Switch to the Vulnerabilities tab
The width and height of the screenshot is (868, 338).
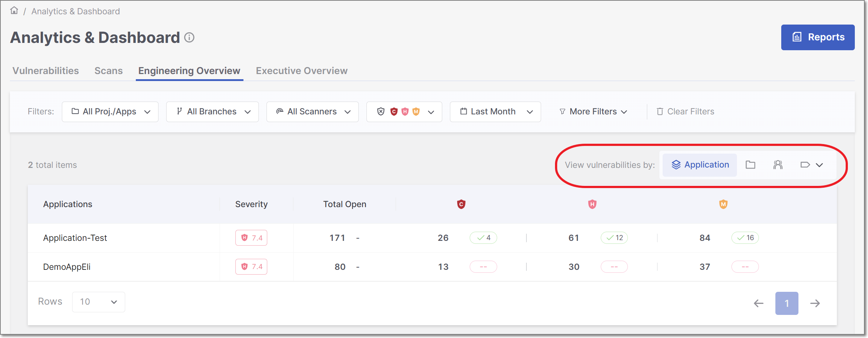click(46, 71)
